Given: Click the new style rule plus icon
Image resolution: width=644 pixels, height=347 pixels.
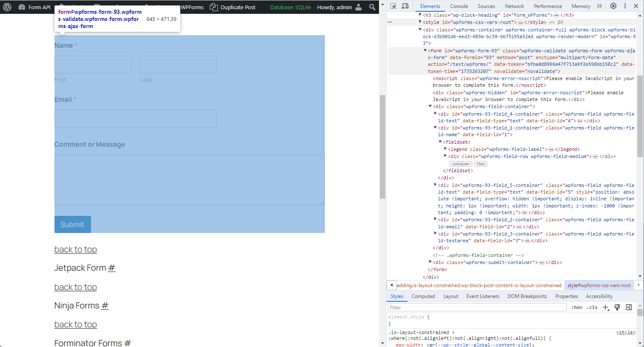Looking at the screenshot, I should tap(606, 307).
